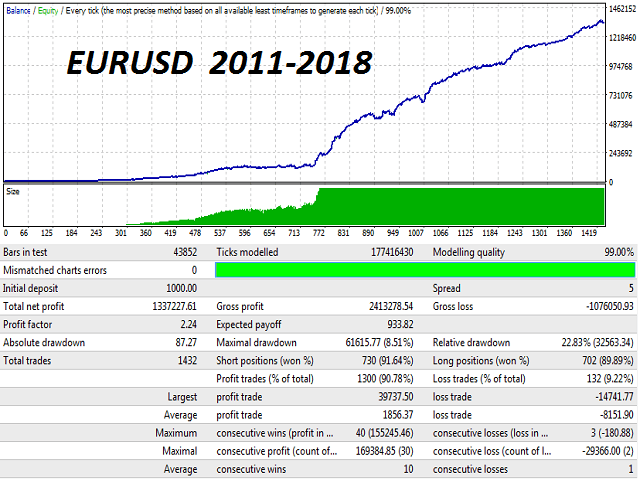The image size is (640, 480).
Task: Select the 22.83% (32563.34) value
Action: point(598,343)
